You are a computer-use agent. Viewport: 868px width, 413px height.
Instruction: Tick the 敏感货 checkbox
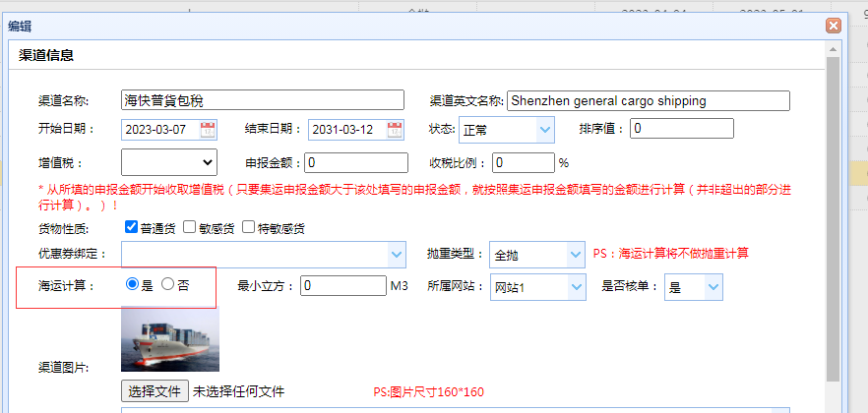pyautogui.click(x=189, y=227)
